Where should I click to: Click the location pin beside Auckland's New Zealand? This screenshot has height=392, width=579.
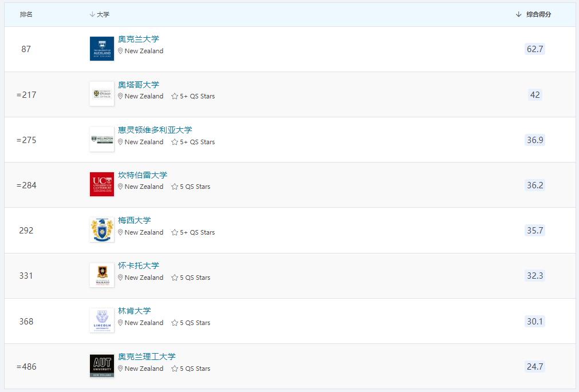point(119,51)
